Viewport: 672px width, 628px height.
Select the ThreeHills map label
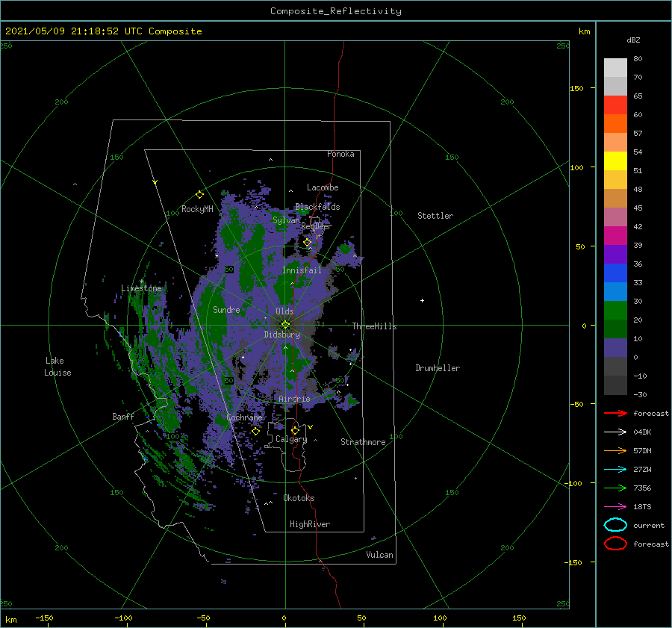tap(375, 326)
